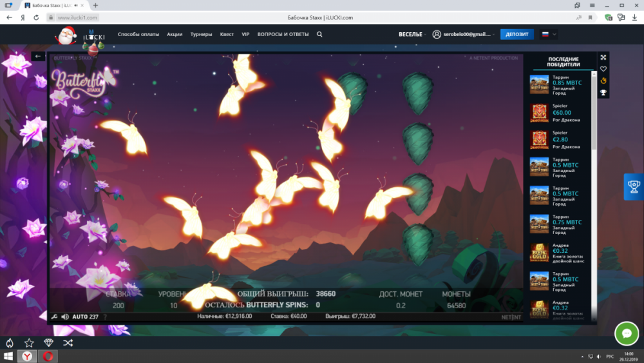Click the back arrow above the game
This screenshot has height=363, width=644.
point(38,57)
